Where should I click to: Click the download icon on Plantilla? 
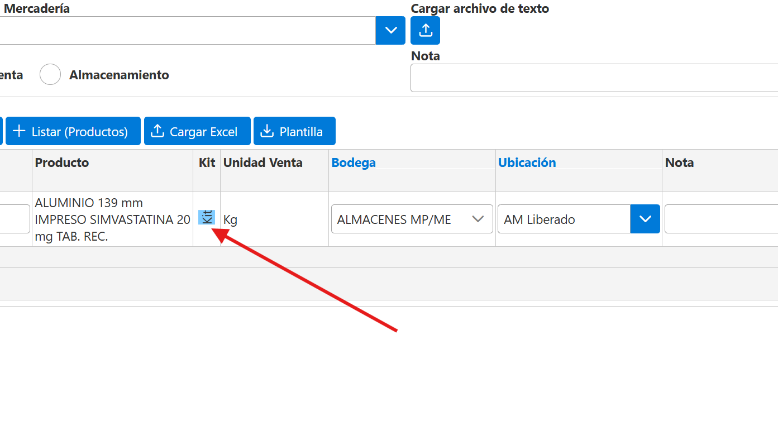[267, 131]
